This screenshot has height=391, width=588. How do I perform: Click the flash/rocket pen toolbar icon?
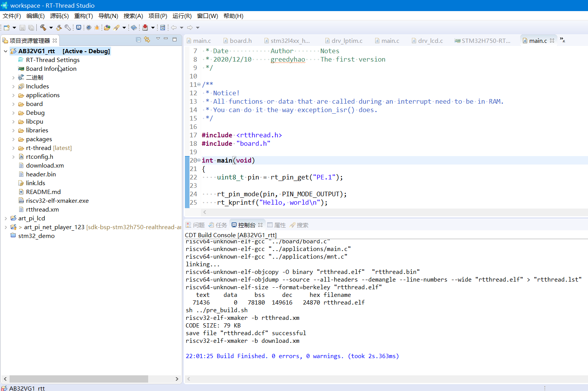click(x=116, y=28)
